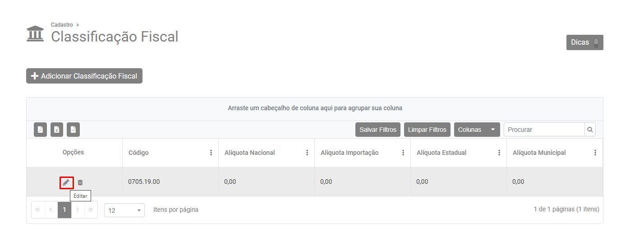
Task: Export the table to Excel
Action: (57, 130)
